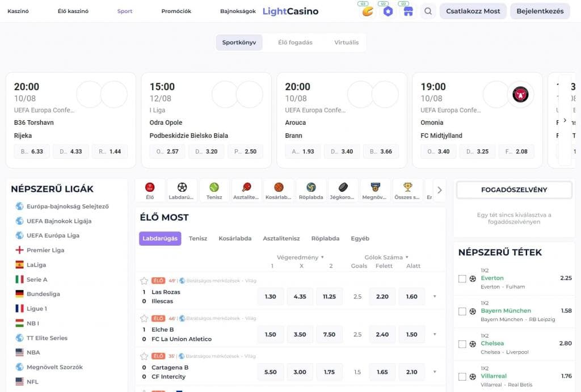Image resolution: width=581 pixels, height=392 pixels.
Task: Open the Gólok Száma market dropdown
Action: tap(386, 257)
